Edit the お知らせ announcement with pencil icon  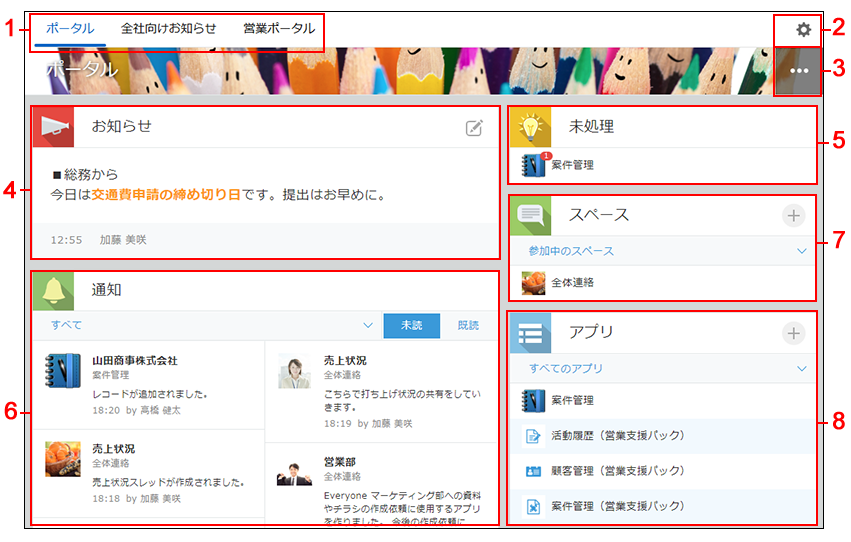pyautogui.click(x=475, y=127)
